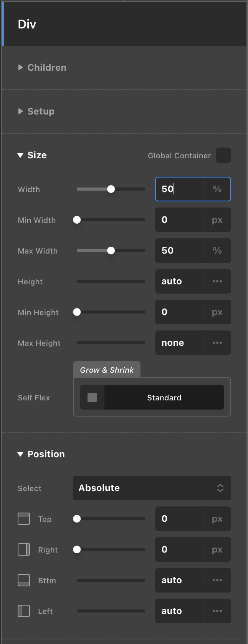Toggle the Self Flex square checkbox

(92, 397)
